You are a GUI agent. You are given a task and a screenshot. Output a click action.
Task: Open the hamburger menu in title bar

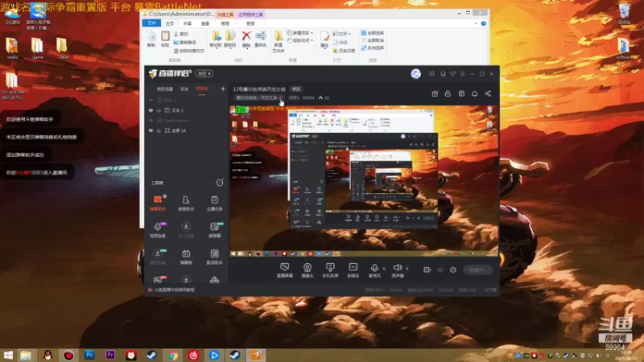point(462,74)
